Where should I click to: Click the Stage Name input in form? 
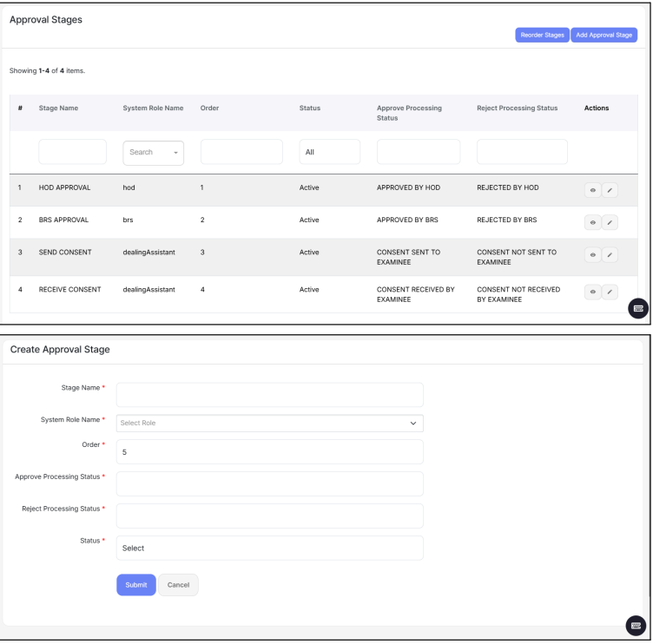(270, 395)
